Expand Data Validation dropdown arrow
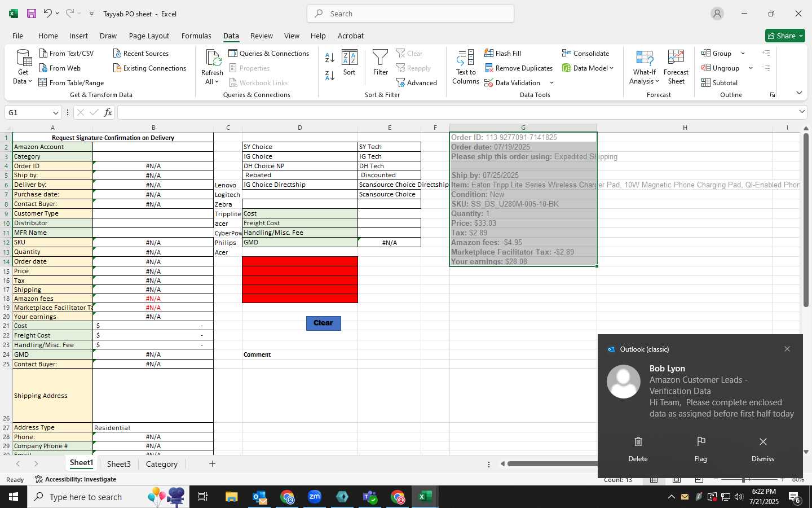 551,83
